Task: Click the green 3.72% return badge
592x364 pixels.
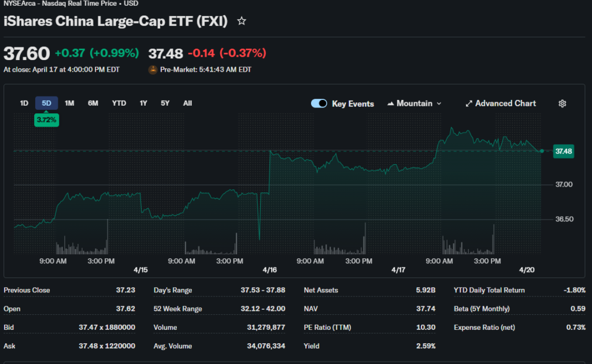Action: pyautogui.click(x=47, y=120)
